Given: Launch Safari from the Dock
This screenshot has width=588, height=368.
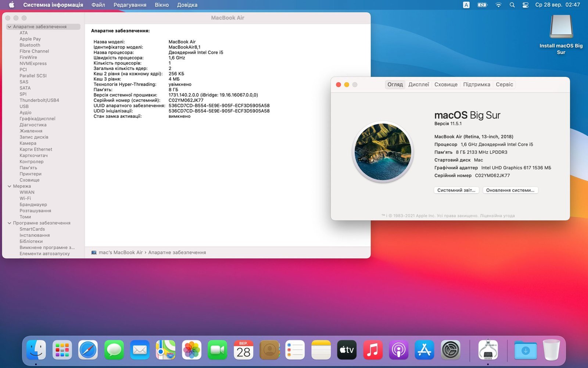Looking at the screenshot, I should (x=88, y=350).
